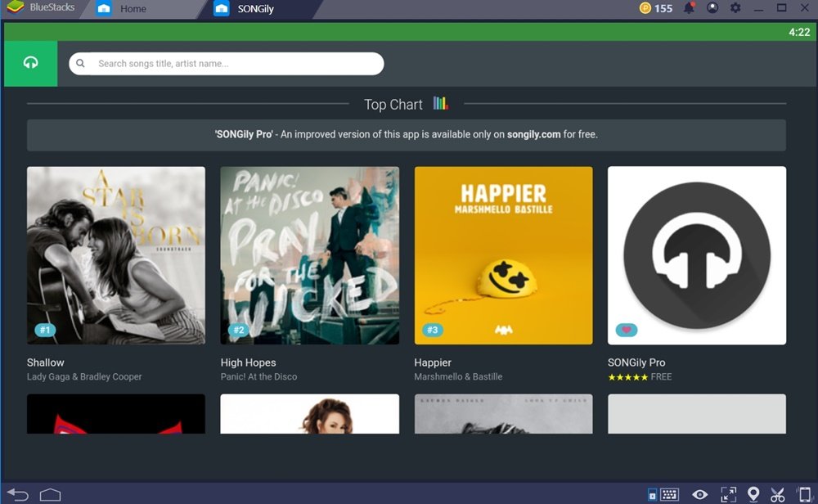The height and width of the screenshot is (504, 818).
Task: Open BlueStacks settings gear
Action: (x=735, y=8)
